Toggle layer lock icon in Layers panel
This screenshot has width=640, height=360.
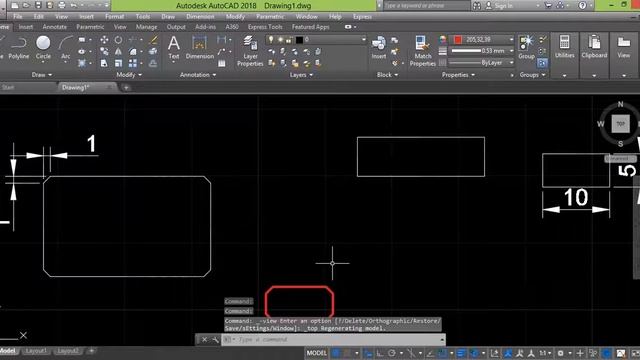(x=289, y=40)
